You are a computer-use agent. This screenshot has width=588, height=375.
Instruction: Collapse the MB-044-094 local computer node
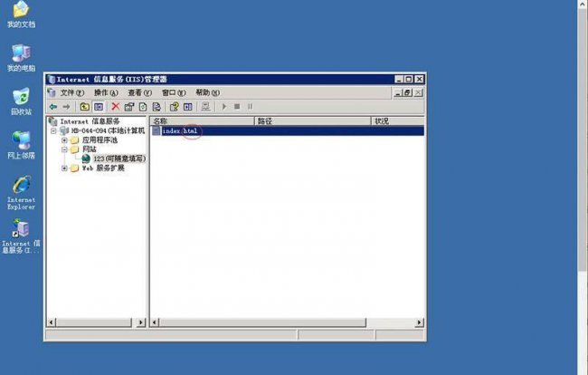[53, 130]
